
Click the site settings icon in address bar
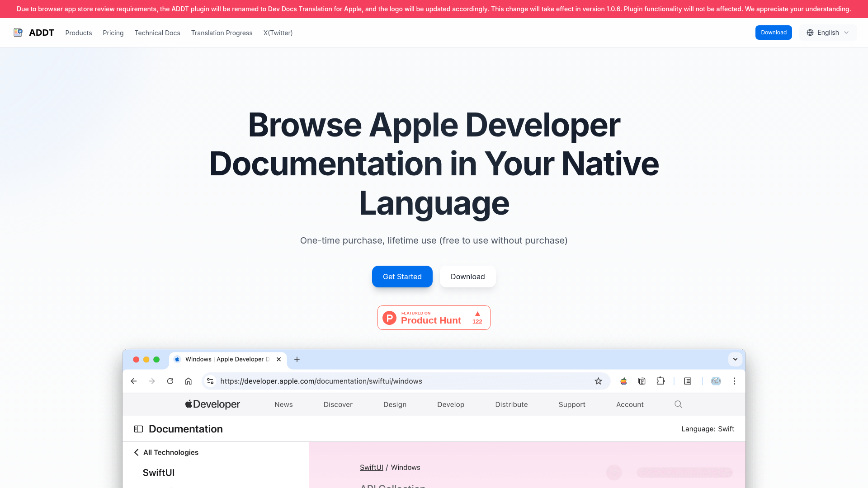click(210, 381)
